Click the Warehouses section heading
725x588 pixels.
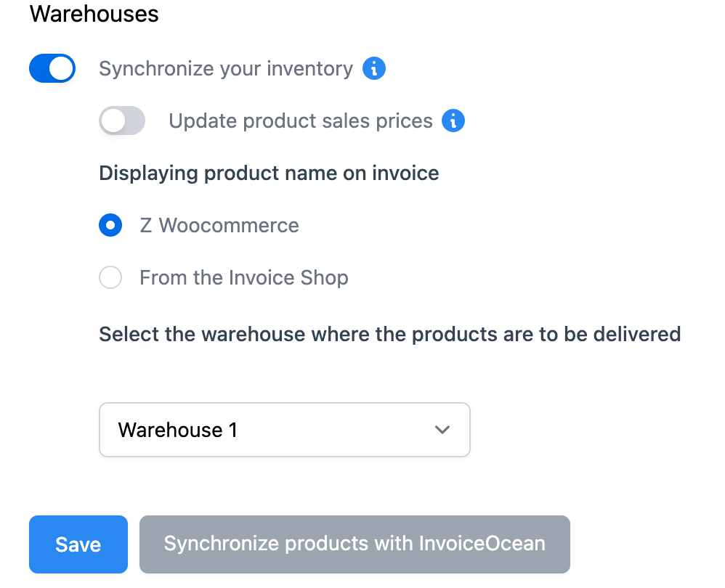(x=94, y=14)
